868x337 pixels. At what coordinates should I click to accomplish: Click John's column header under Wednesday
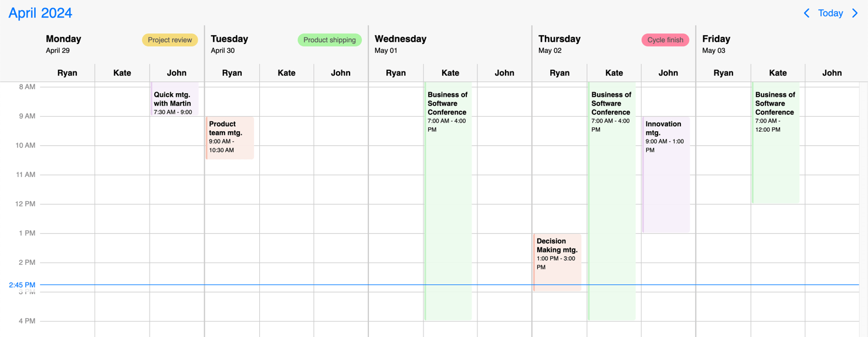click(x=504, y=73)
